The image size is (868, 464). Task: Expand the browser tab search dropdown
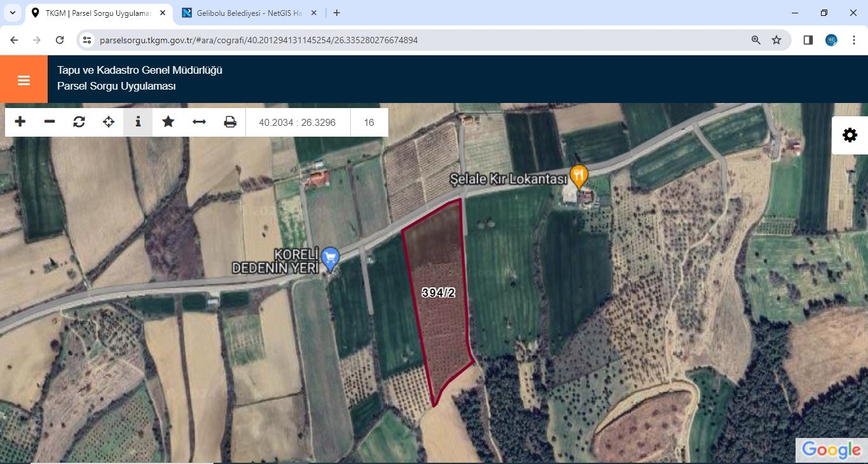pos(12,13)
